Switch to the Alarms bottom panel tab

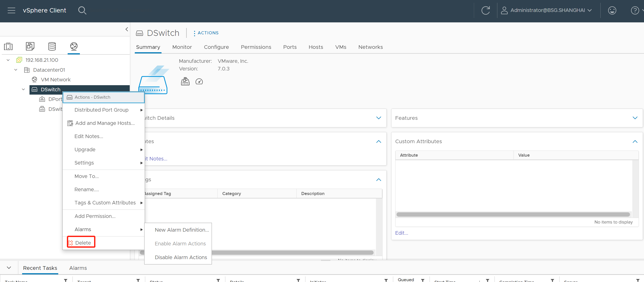coord(78,268)
